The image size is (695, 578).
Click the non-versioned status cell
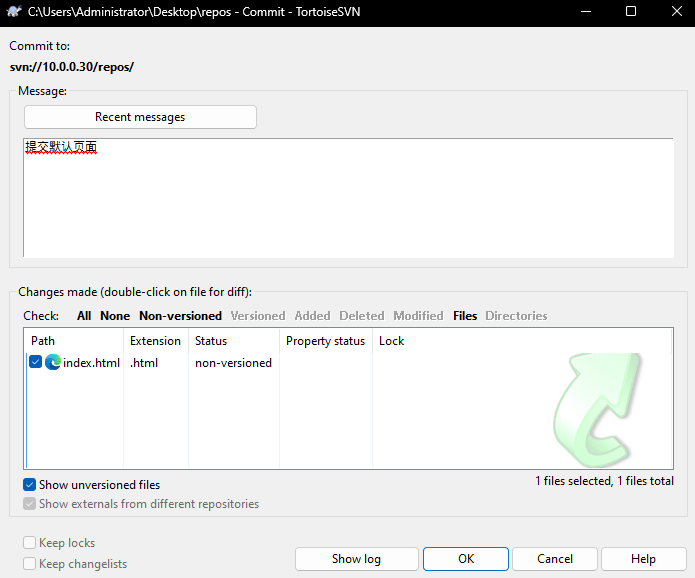point(233,363)
